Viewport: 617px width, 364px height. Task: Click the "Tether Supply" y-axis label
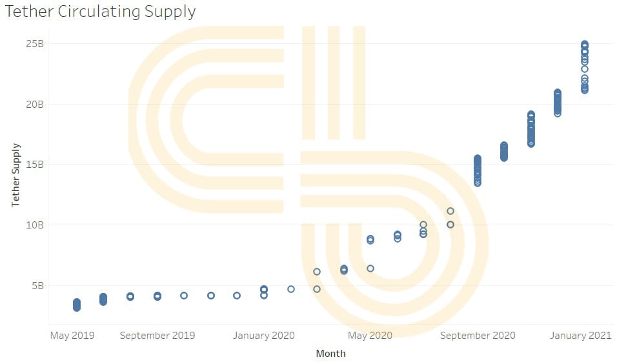[15, 175]
